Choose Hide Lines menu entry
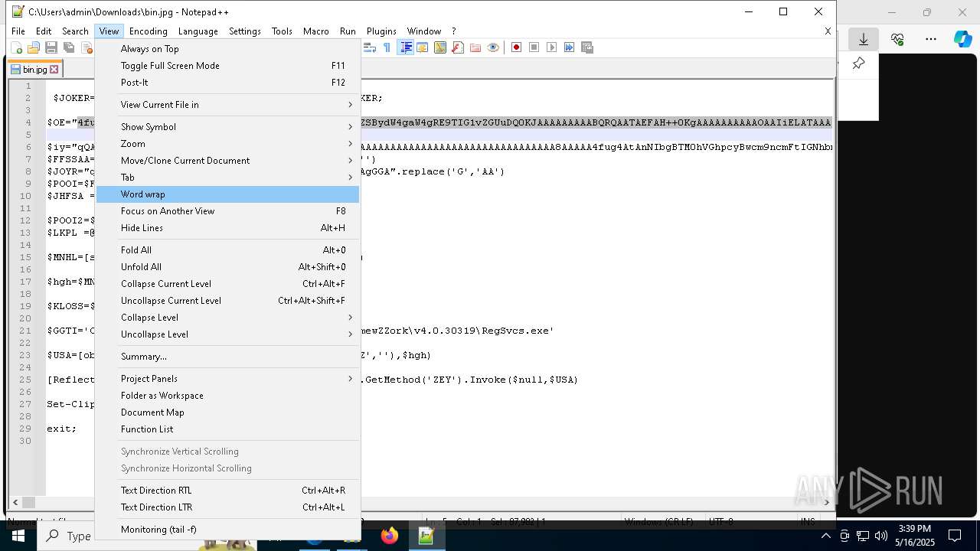The width and height of the screenshot is (980, 551). pos(228,228)
